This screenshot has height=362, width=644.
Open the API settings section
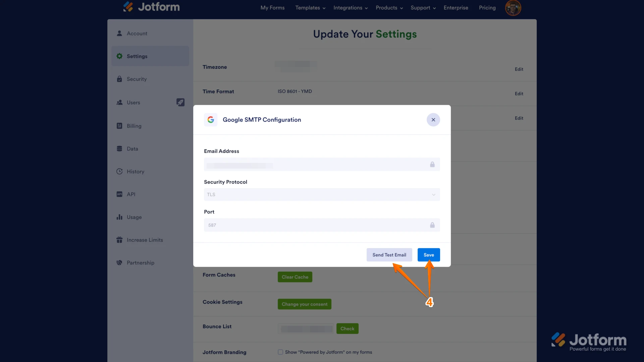point(131,194)
